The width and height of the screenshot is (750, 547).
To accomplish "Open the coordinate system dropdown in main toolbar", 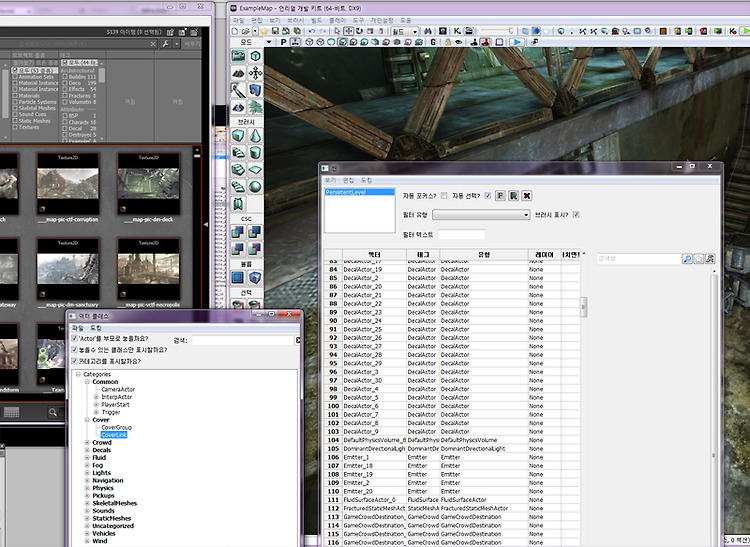I will click(405, 31).
